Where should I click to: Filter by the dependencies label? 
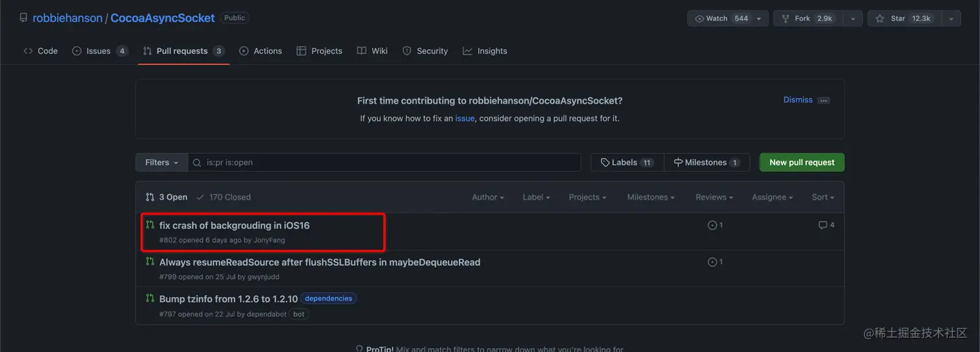[x=329, y=299]
